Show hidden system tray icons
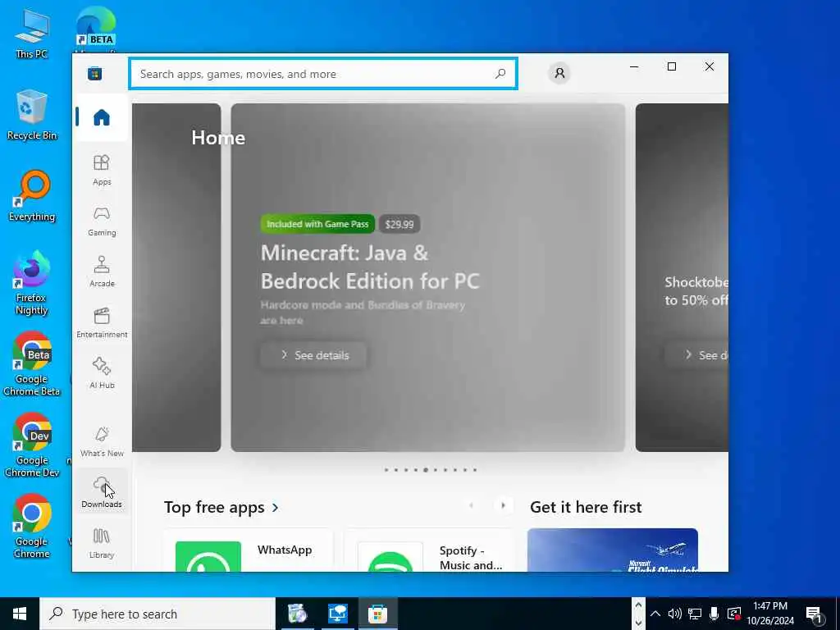This screenshot has width=840, height=630. click(x=655, y=614)
